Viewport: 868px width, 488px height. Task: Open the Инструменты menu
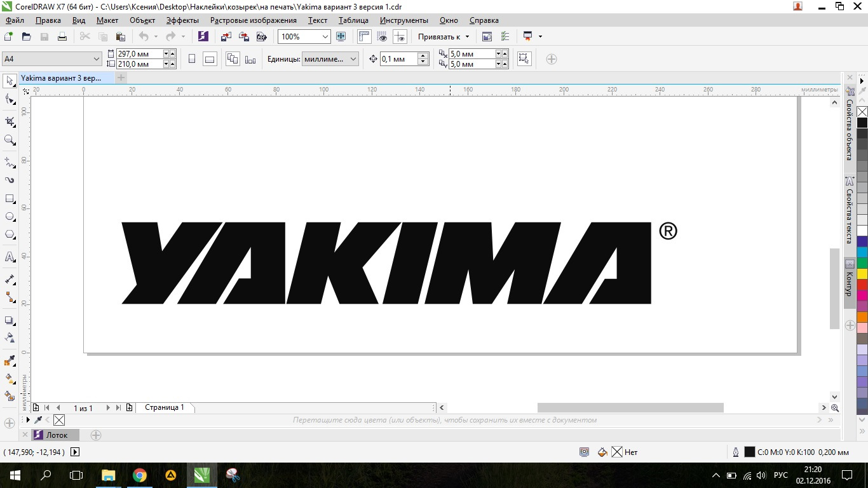pyautogui.click(x=404, y=20)
